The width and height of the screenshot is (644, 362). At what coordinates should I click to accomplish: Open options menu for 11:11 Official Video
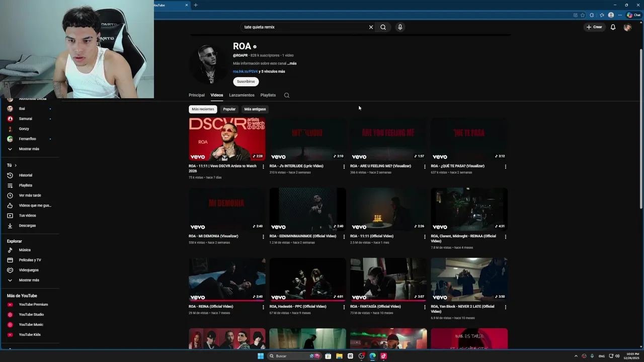(x=425, y=237)
